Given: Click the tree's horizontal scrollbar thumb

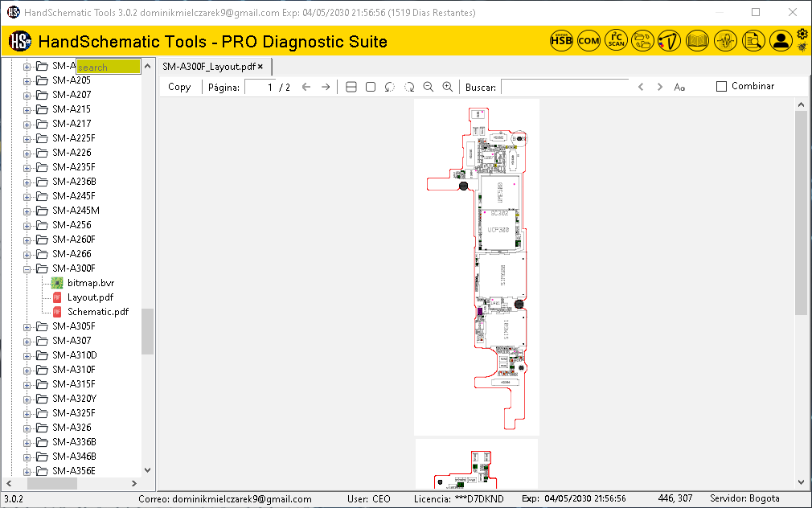Looking at the screenshot, I should 51,484.
